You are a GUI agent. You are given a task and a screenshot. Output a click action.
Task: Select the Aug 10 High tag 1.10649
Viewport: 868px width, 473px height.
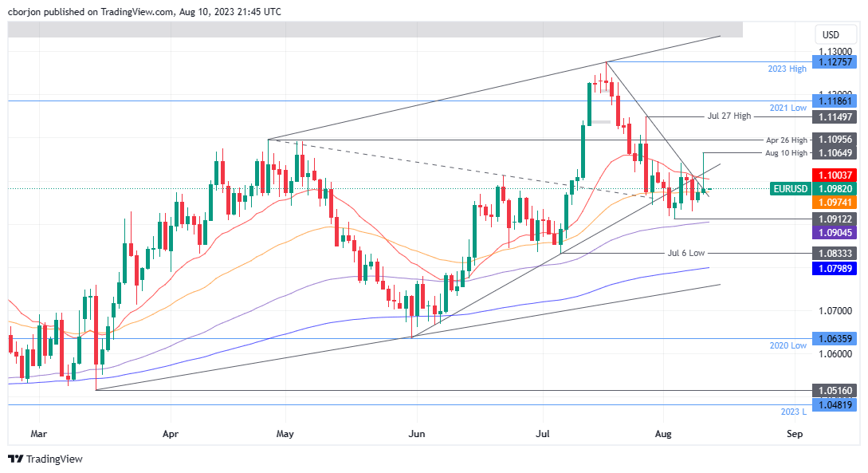(x=834, y=154)
